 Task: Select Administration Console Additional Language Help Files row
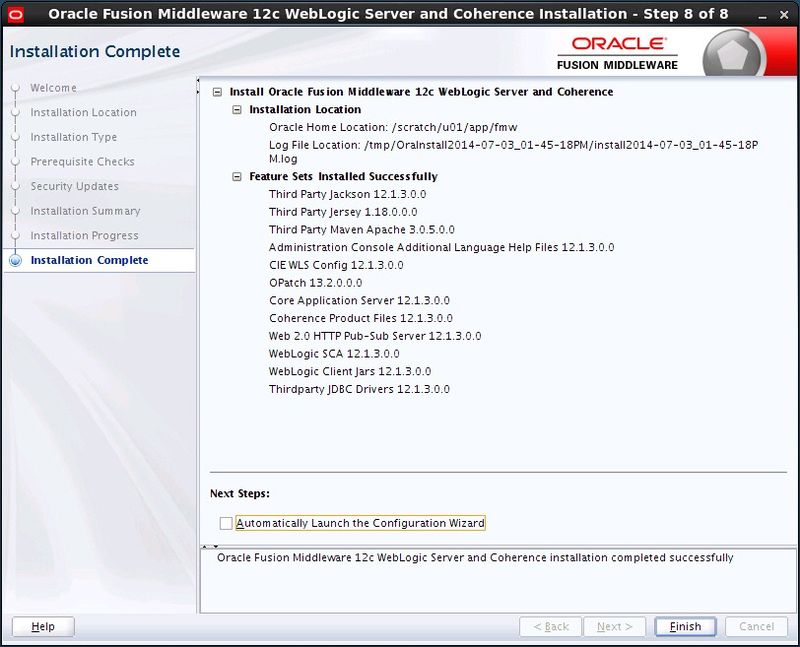441,247
